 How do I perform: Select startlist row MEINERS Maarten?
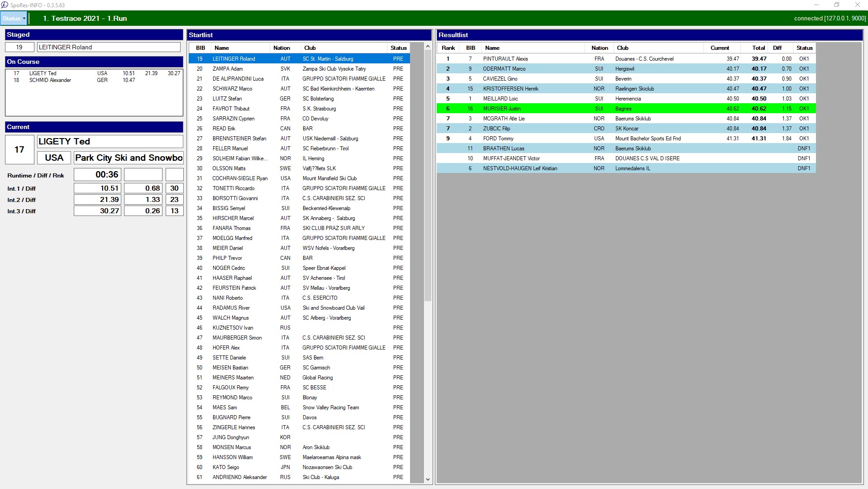(x=299, y=378)
